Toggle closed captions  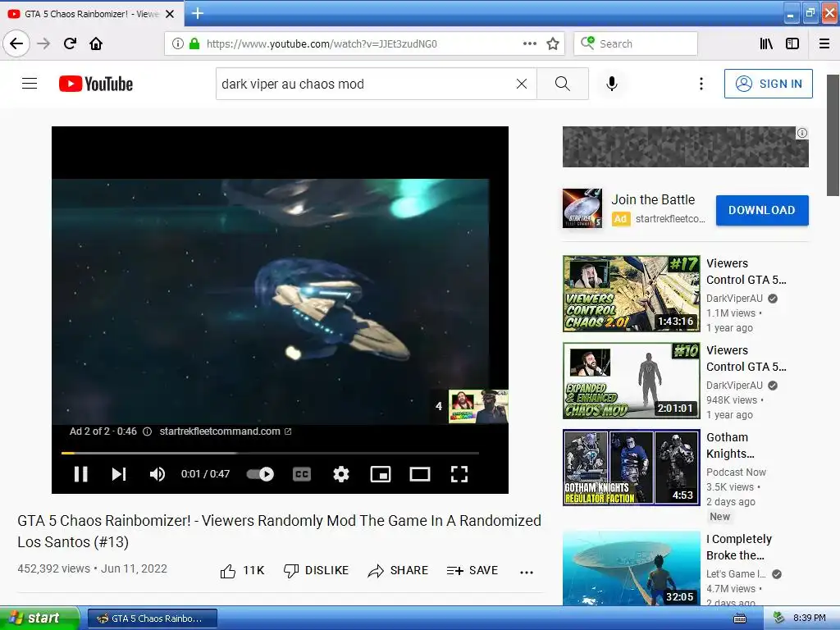point(302,474)
